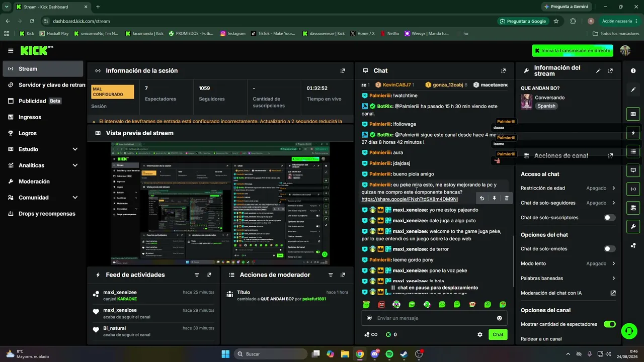The width and height of the screenshot is (644, 362).
Task: Click Raidear a un canal
Action: (x=541, y=339)
